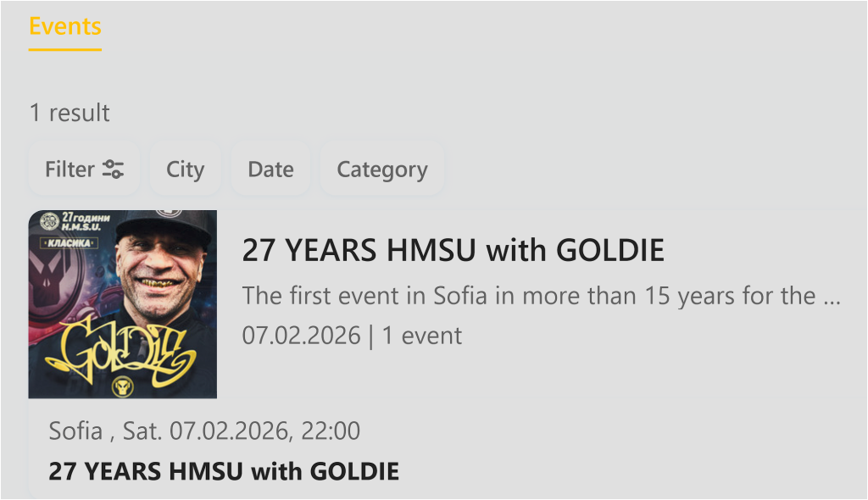Screen dimensions: 868x500
Task: Click the ellipsis ending the description
Action: point(831,297)
